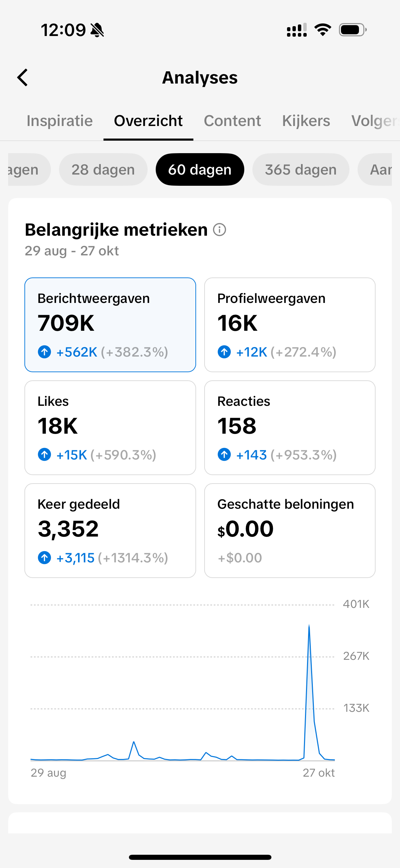Tap blue up-arrow icon in Reacties card
This screenshot has width=400, height=868.
[x=224, y=454]
